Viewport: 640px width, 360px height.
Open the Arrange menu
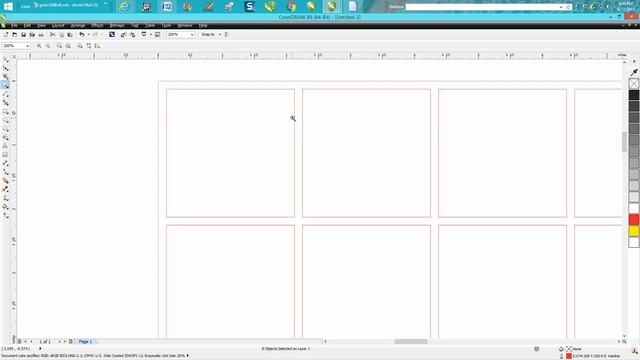click(78, 25)
